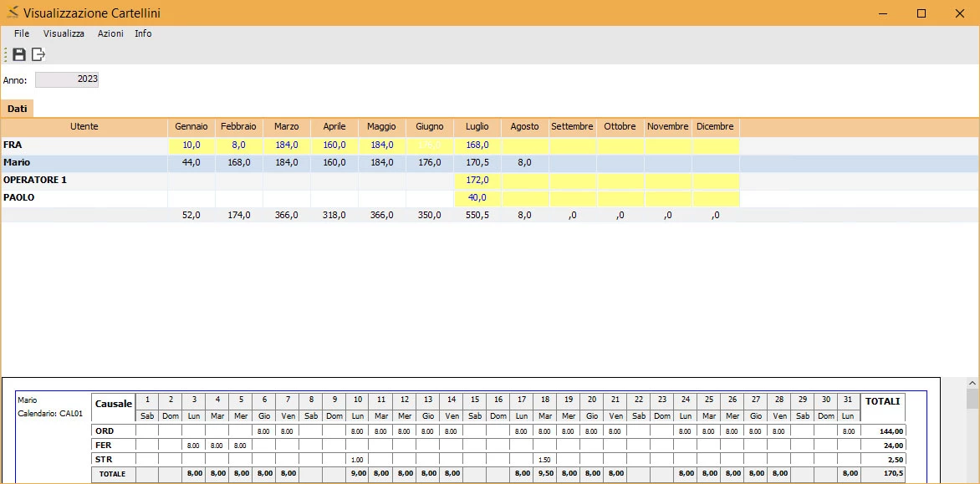980x484 pixels.
Task: Select the FRA user row
Action: [490, 145]
